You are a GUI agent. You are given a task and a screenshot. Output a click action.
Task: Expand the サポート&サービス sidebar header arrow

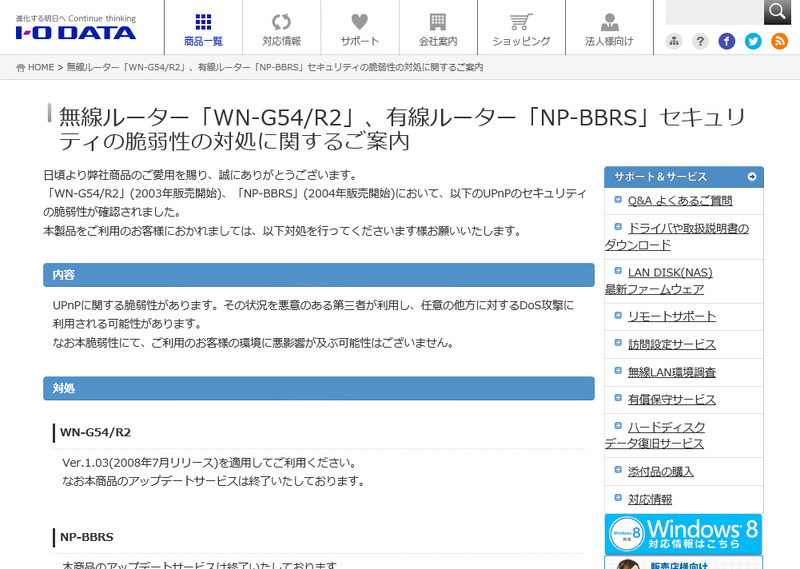(x=751, y=177)
